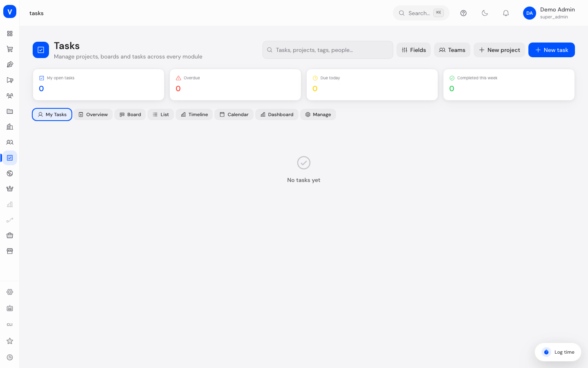Click the Due today stat card
The height and width of the screenshot is (368, 588).
point(372,85)
